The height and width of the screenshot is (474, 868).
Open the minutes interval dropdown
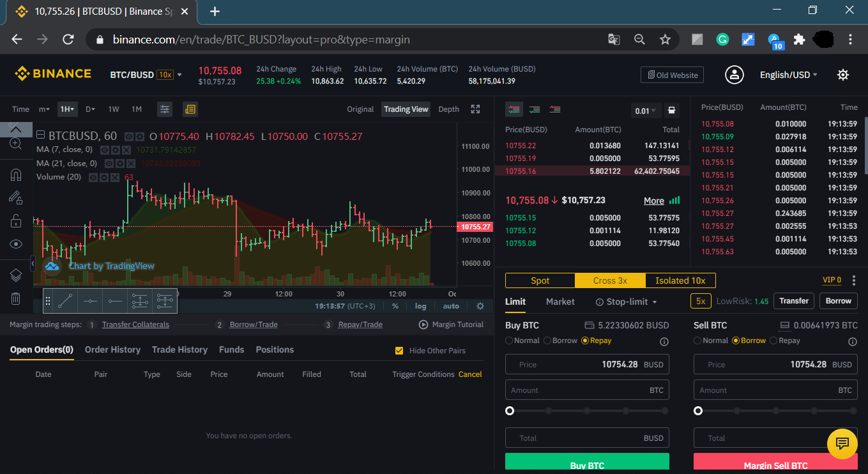pyautogui.click(x=44, y=109)
